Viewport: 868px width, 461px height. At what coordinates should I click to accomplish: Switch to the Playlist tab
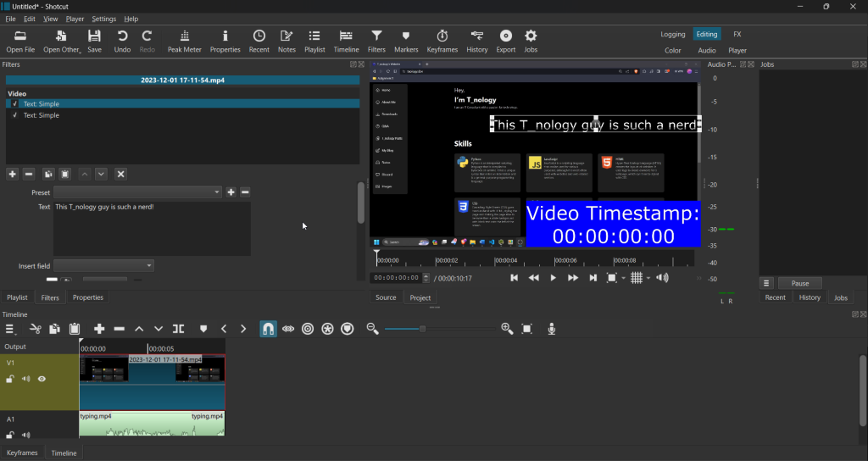pyautogui.click(x=17, y=297)
